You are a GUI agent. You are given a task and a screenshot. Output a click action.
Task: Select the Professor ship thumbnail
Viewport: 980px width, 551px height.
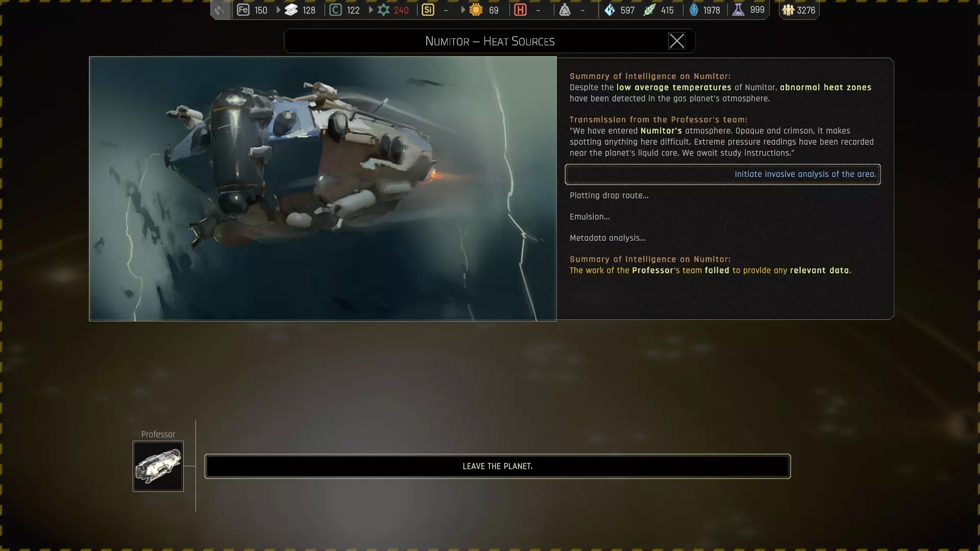point(158,466)
